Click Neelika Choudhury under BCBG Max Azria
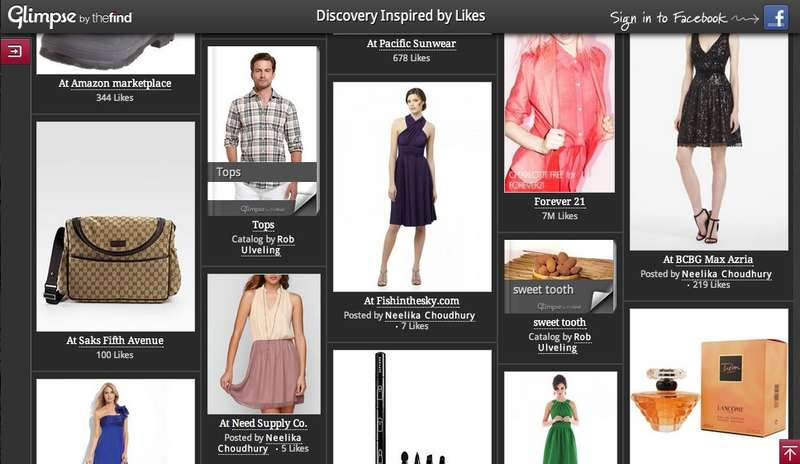 [x=727, y=274]
